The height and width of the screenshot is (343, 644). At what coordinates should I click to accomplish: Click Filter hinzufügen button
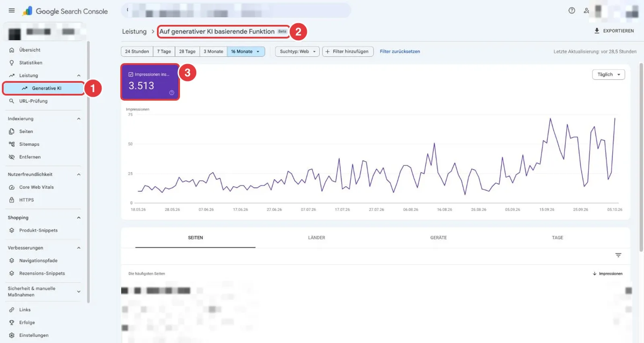coord(348,51)
